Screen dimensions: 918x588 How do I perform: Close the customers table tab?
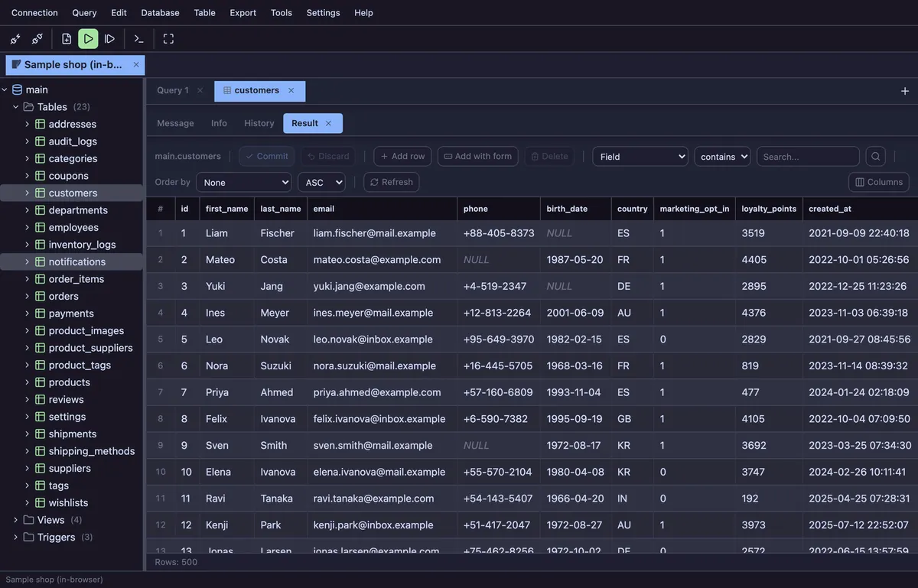(291, 90)
